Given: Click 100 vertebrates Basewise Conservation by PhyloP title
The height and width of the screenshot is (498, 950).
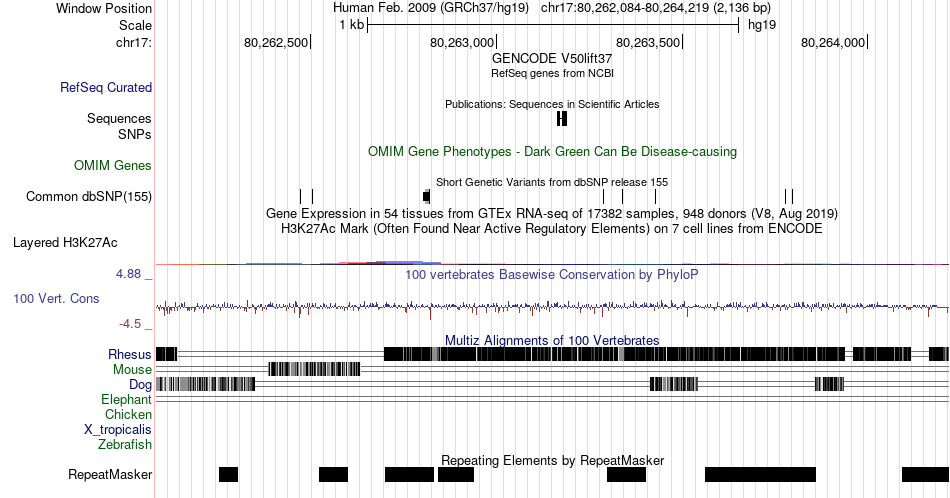Looking at the screenshot, I should [x=552, y=274].
